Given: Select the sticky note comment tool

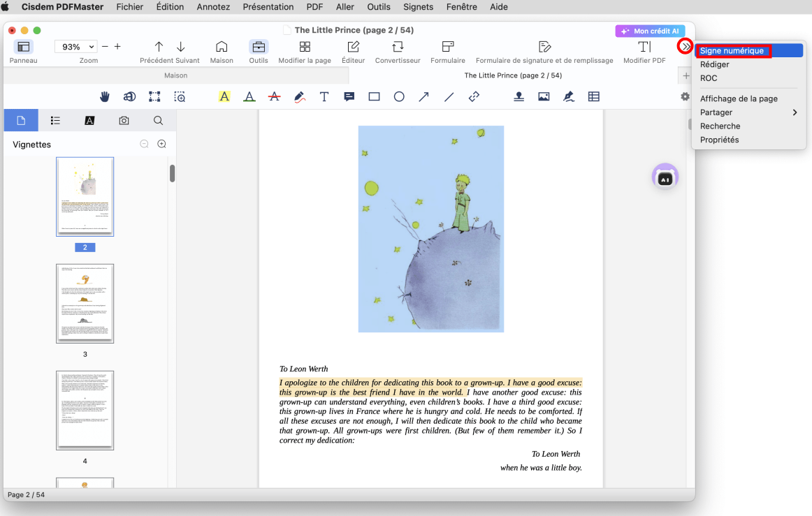Looking at the screenshot, I should [x=349, y=96].
